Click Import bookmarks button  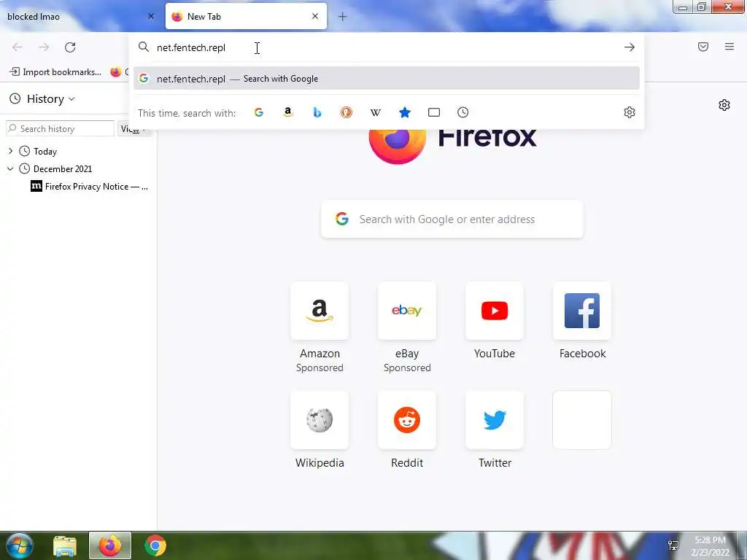coord(55,72)
